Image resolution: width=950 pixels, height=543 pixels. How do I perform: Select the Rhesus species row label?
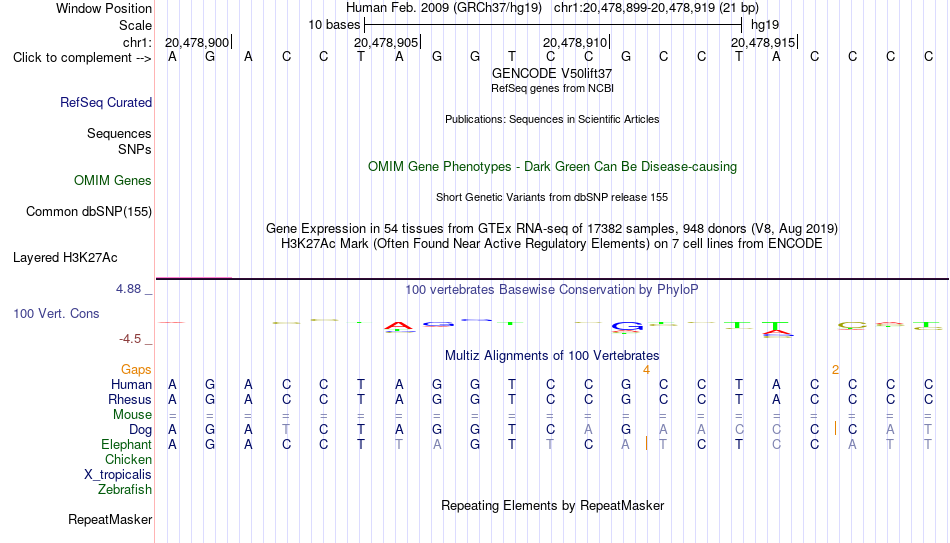pyautogui.click(x=130, y=400)
